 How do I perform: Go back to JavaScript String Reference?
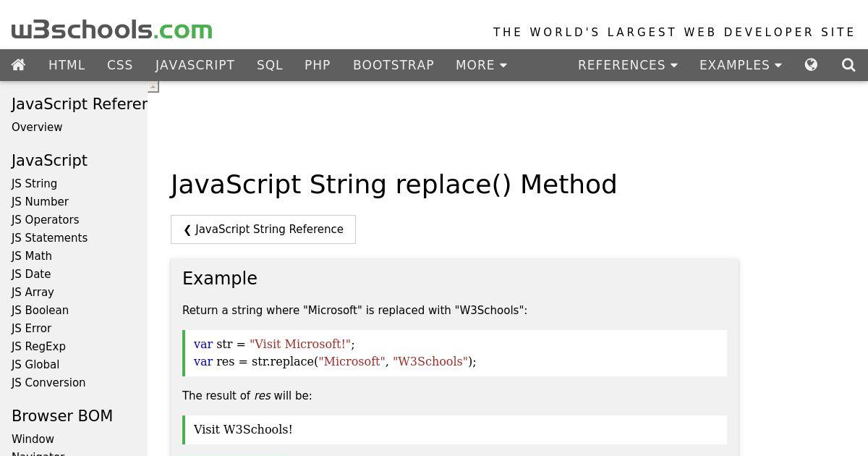click(x=263, y=229)
